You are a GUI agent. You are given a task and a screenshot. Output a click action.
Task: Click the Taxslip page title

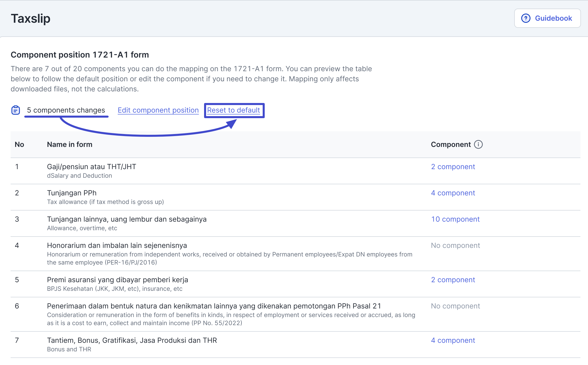click(31, 18)
